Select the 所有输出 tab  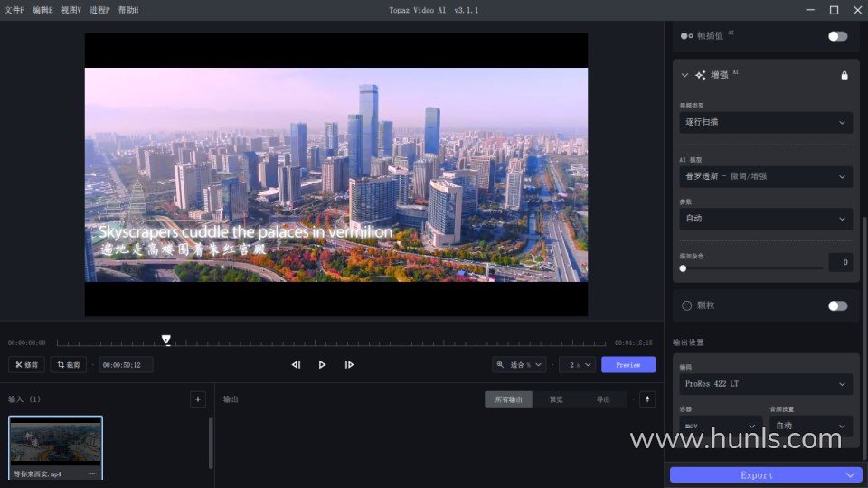pyautogui.click(x=508, y=399)
